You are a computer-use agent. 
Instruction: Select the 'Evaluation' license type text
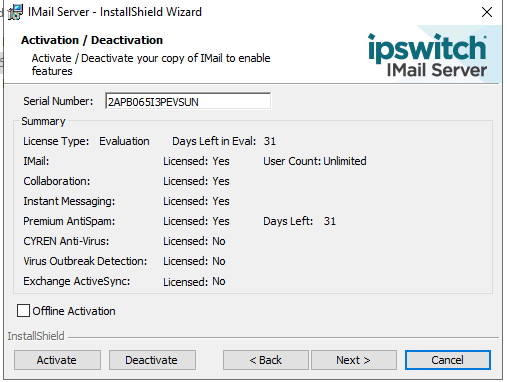(124, 141)
